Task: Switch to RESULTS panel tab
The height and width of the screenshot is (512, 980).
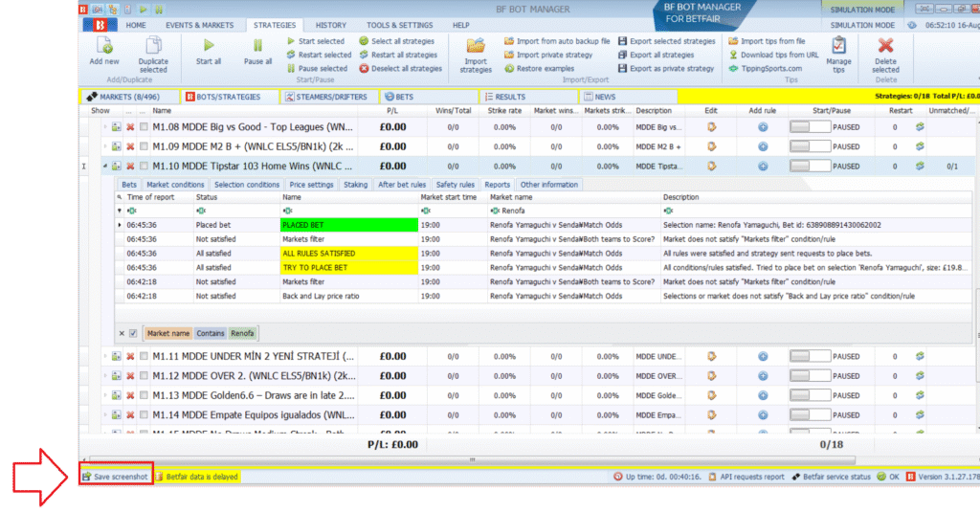Action: pos(528,97)
